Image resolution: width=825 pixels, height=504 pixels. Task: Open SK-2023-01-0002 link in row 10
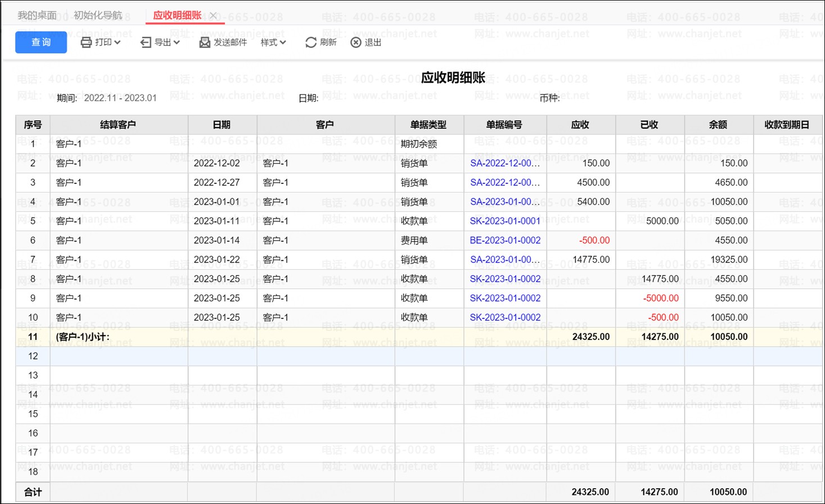tap(505, 317)
